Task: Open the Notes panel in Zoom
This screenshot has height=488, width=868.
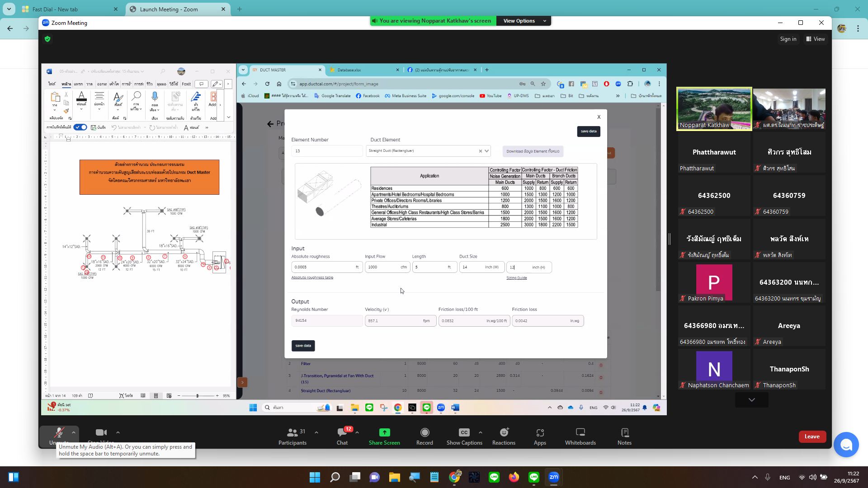Action: (624, 436)
